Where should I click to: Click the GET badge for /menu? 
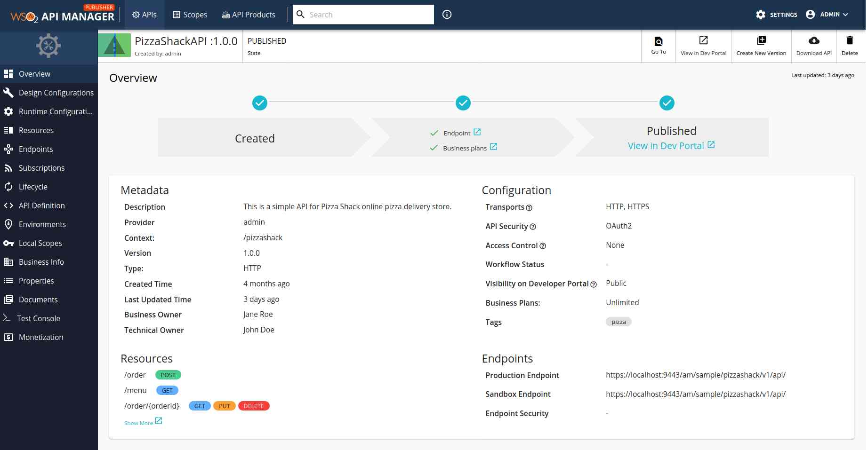[167, 391]
